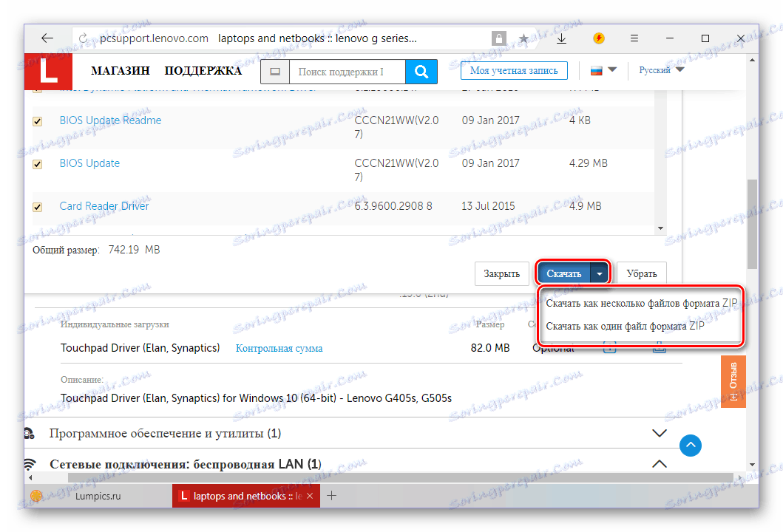Open Моя учетная запись
Screen dimensions: 783x532
point(514,70)
